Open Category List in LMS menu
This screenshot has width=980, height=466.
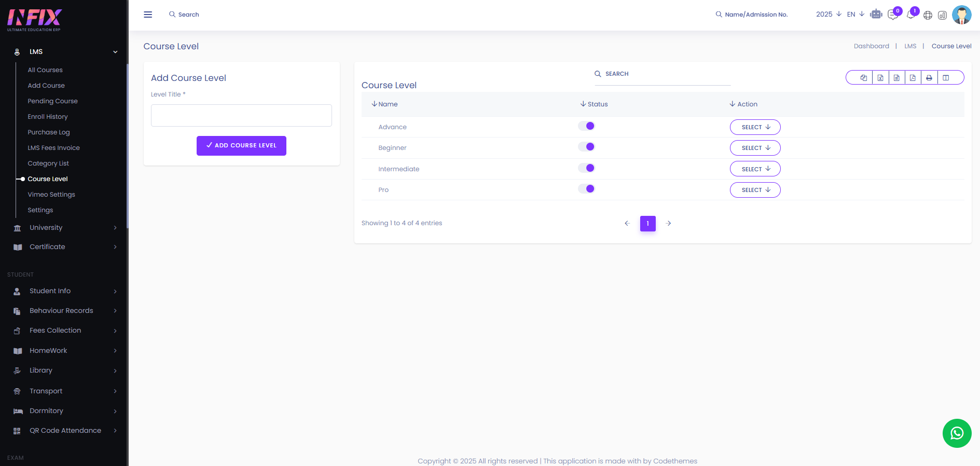point(48,163)
